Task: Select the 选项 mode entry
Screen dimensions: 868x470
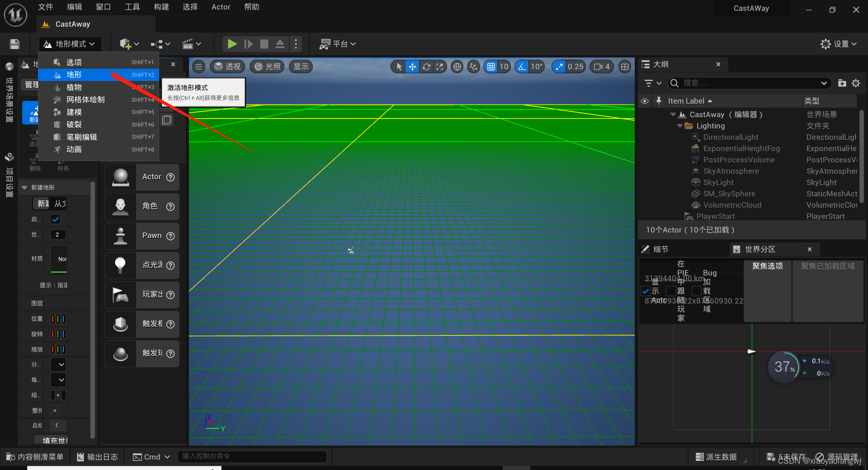Action: [x=99, y=62]
